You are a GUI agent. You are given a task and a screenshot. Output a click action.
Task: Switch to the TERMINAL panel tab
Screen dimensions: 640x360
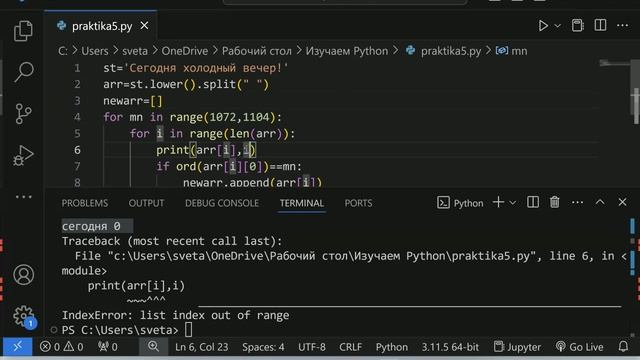tap(302, 203)
